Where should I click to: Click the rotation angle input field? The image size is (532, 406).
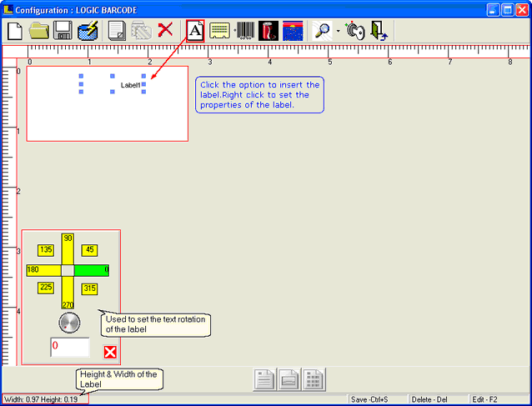[70, 347]
